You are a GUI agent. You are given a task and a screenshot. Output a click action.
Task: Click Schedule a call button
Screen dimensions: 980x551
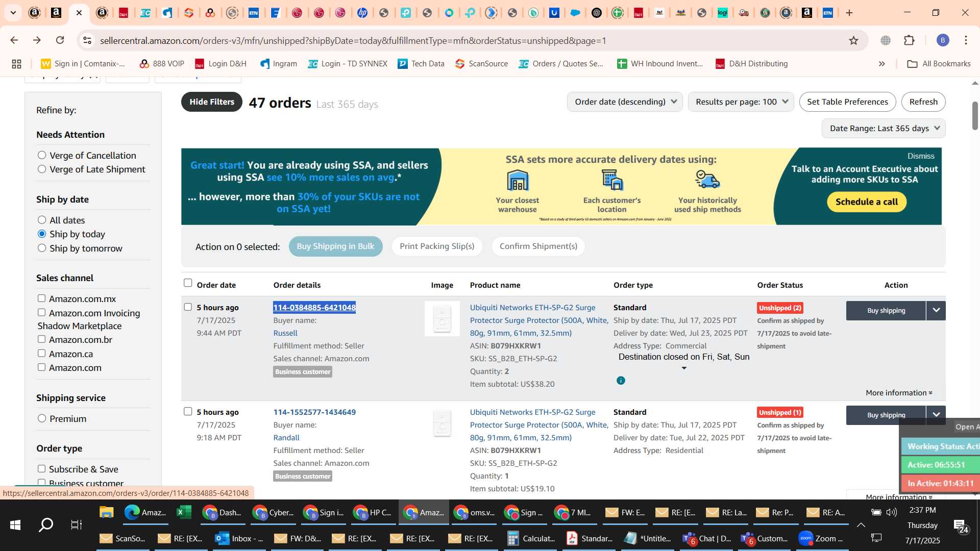[x=866, y=202]
